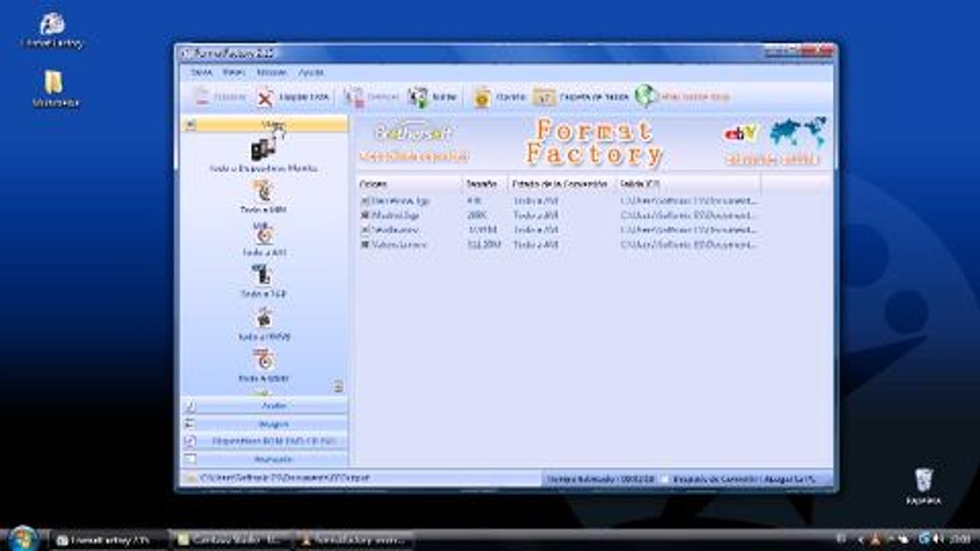Open the Ayuda menu
Viewport: 980px width, 551px height.
[x=311, y=73]
